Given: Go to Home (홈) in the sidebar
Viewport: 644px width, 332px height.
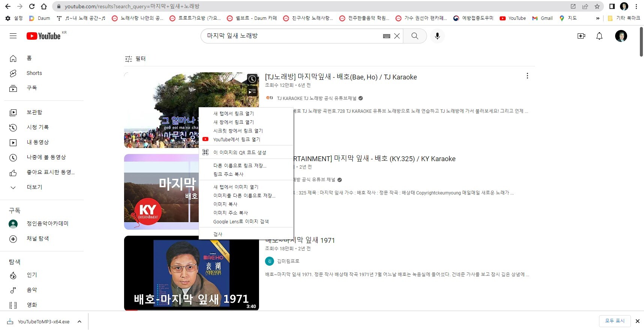Looking at the screenshot, I should click(44, 58).
